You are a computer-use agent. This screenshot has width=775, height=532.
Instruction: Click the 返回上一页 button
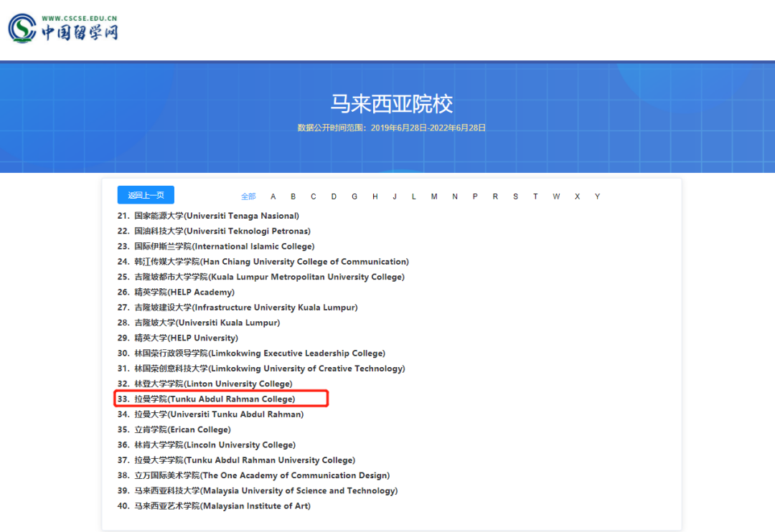[x=146, y=195]
